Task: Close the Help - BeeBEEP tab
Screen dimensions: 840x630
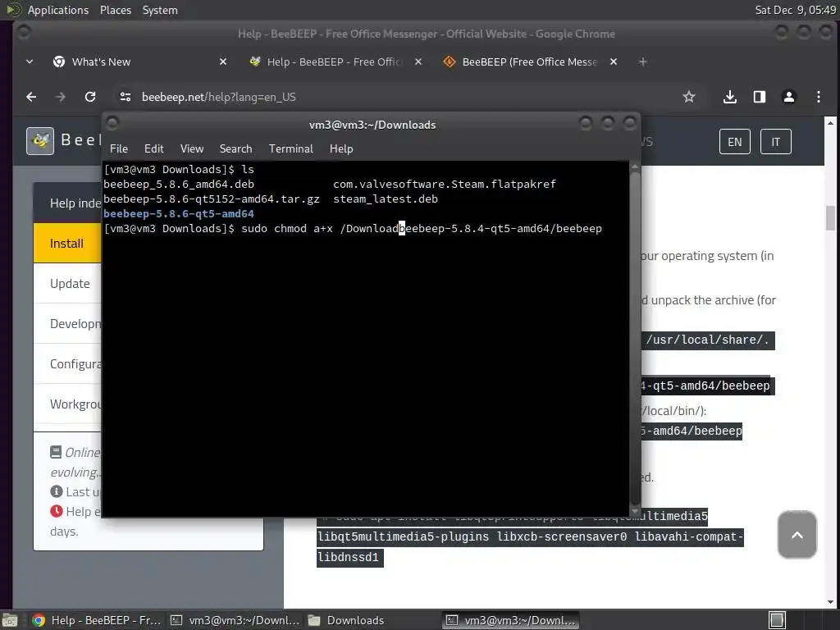Action: pos(418,62)
